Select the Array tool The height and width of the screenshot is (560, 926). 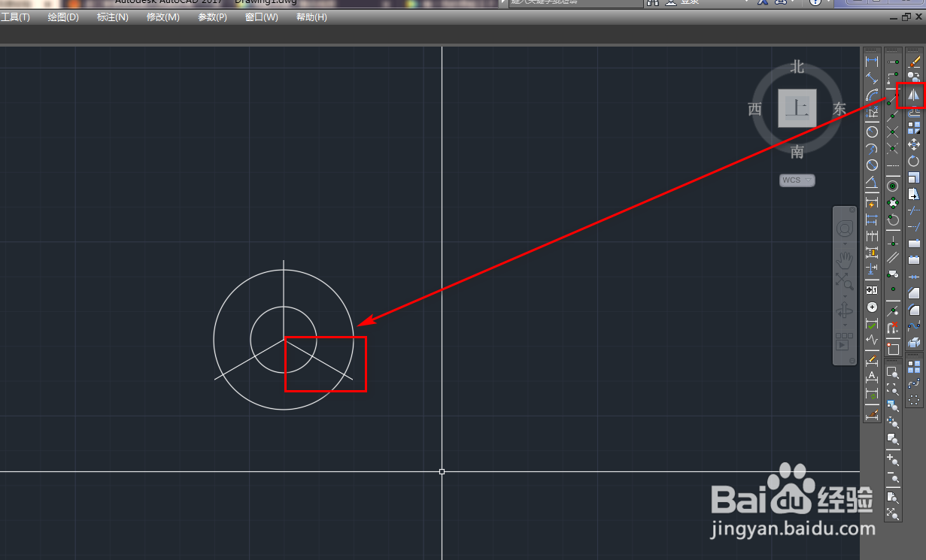pos(914,128)
